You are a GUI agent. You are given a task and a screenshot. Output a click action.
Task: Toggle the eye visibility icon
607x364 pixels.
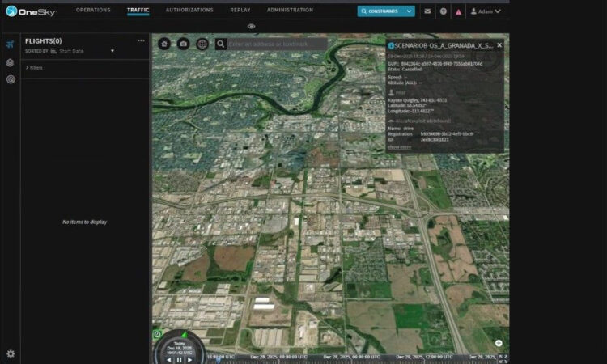point(251,26)
